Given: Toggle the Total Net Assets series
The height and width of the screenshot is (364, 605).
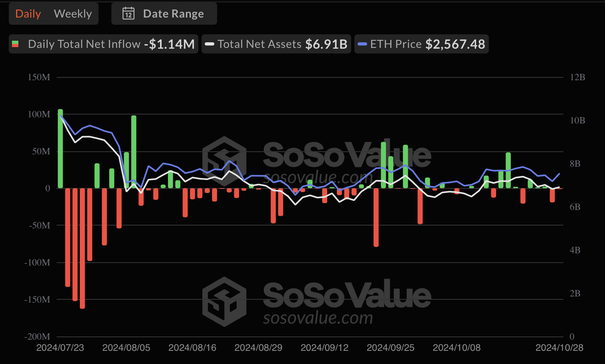Looking at the screenshot, I should coord(259,44).
